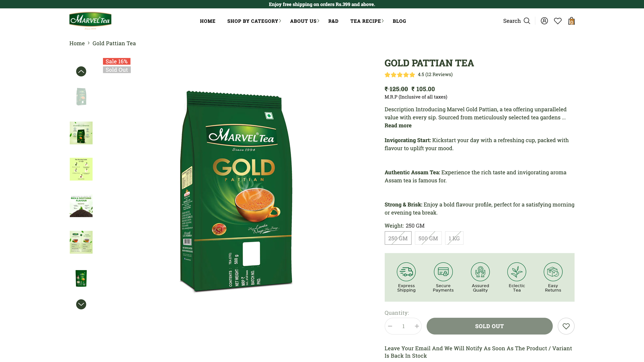Increase quantity with plus button
Viewport: 644px width, 362px height.
tap(417, 326)
